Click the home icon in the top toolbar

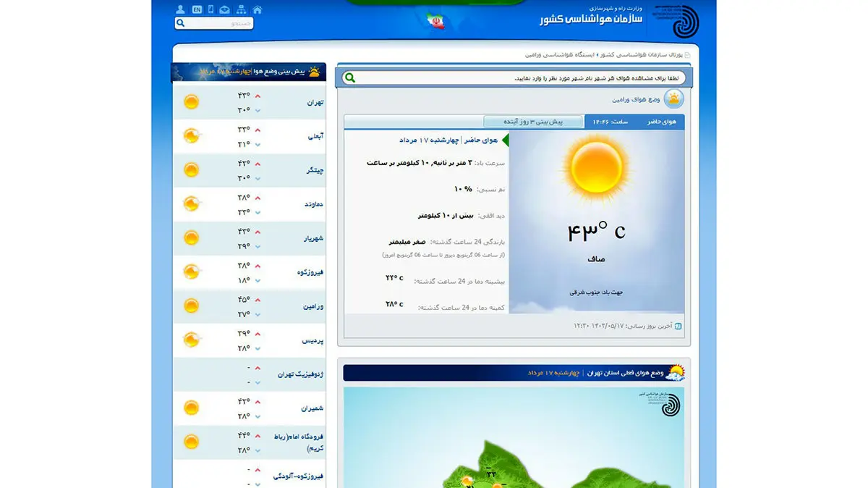pyautogui.click(x=257, y=9)
